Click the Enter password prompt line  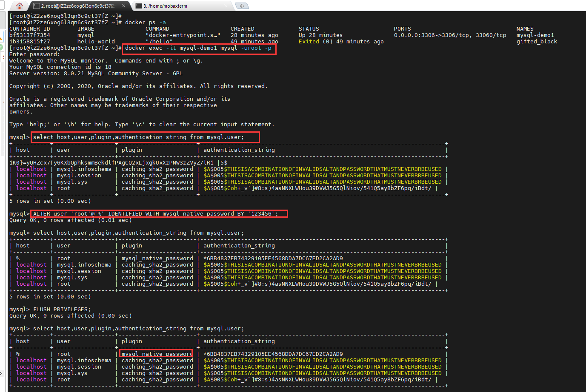point(34,54)
